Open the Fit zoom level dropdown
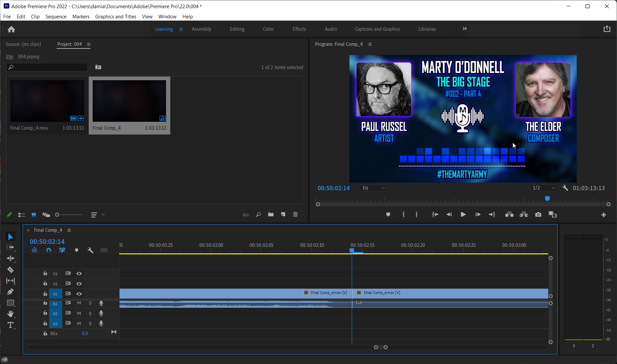 pos(373,188)
